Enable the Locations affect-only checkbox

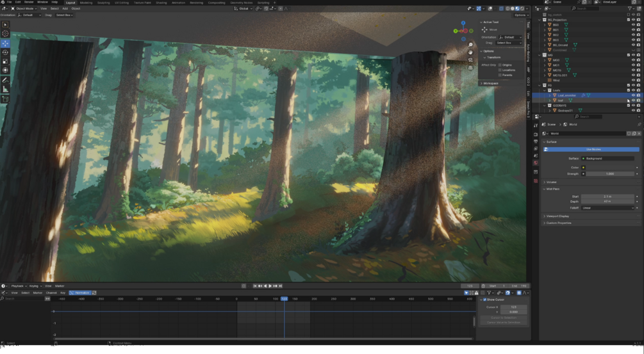click(500, 70)
